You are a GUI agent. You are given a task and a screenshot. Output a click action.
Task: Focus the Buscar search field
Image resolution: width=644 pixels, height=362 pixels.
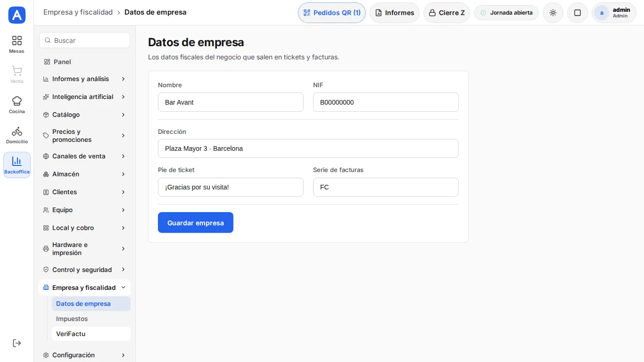click(85, 41)
